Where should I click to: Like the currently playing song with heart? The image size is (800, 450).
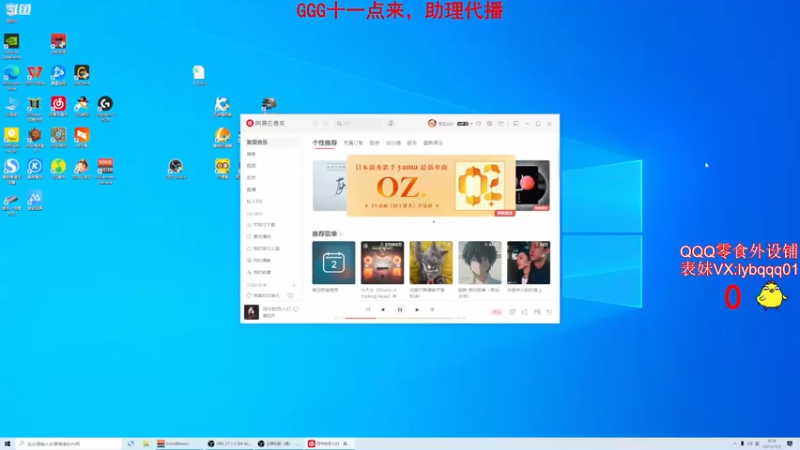296,309
